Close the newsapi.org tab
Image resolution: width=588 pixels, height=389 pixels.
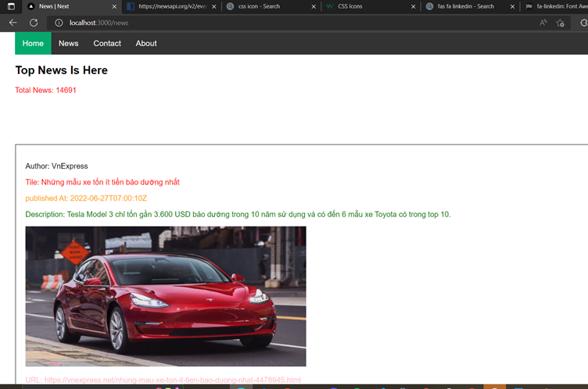[x=213, y=6]
